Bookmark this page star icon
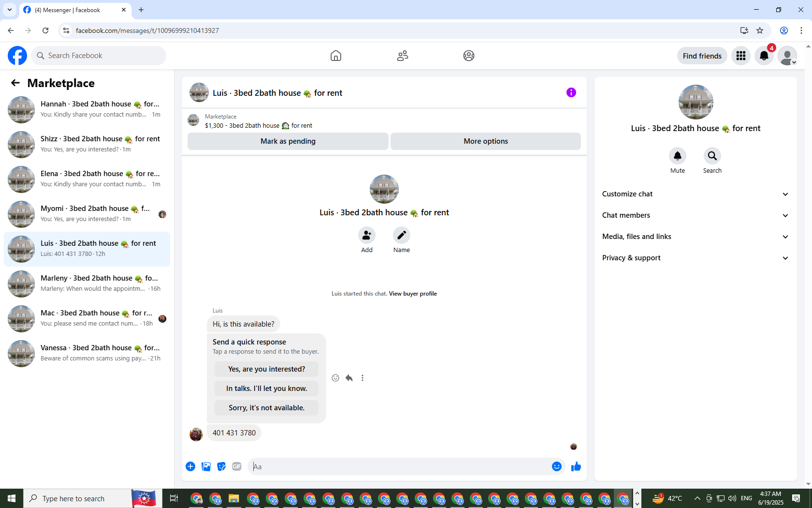Viewport: 812px width, 508px height. click(760, 30)
